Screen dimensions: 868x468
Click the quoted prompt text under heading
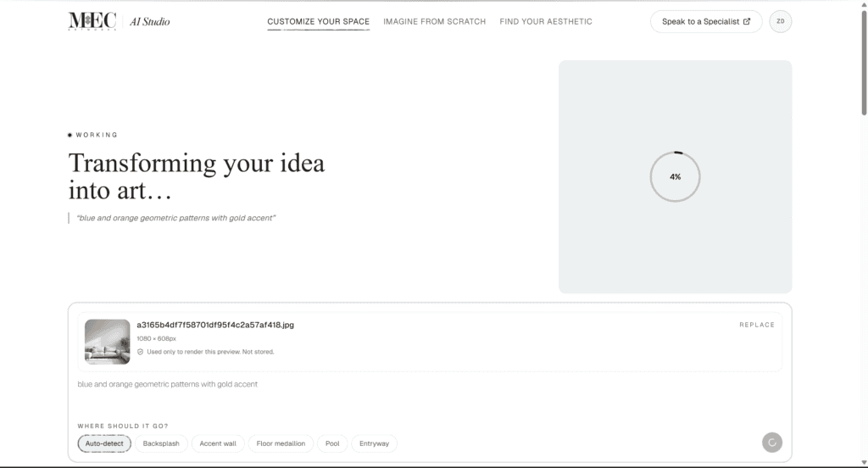[176, 218]
